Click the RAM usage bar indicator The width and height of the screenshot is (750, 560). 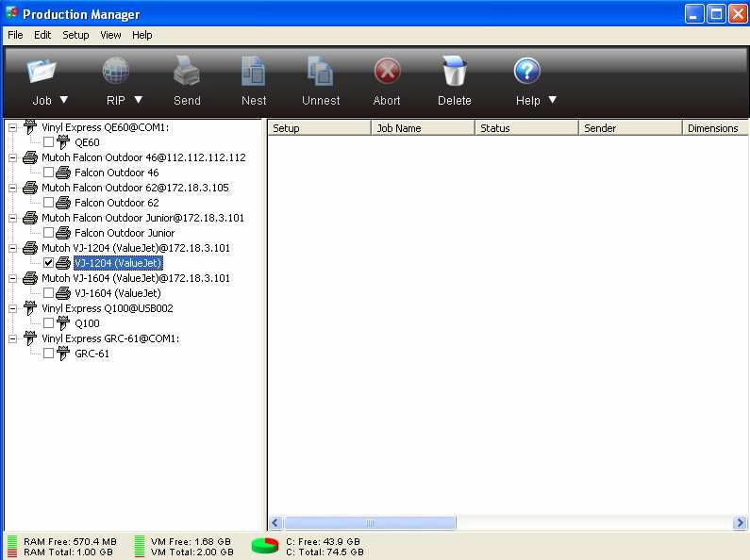[12, 546]
